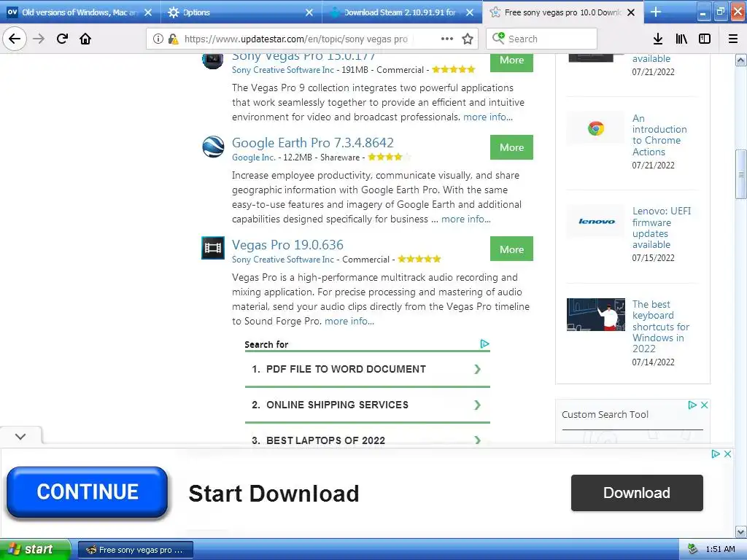This screenshot has height=560, width=747.
Task: Click the Google Earth Pro globe icon
Action: pyautogui.click(x=213, y=147)
